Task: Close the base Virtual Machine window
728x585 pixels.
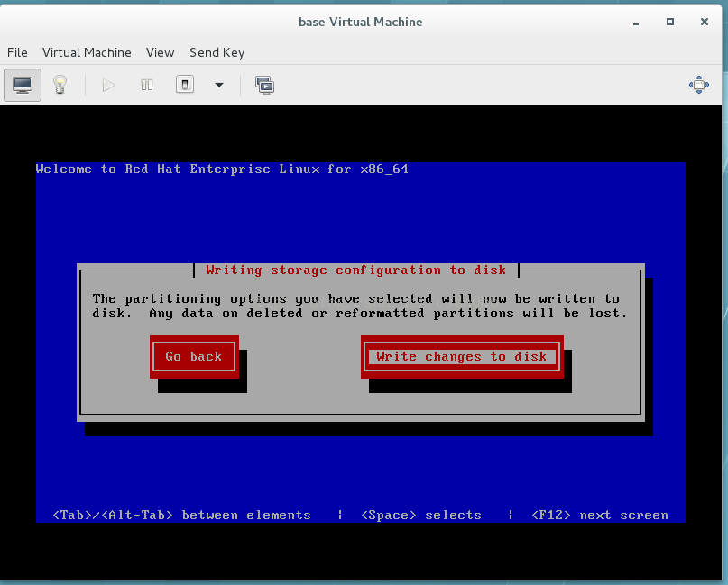Action: [x=705, y=22]
